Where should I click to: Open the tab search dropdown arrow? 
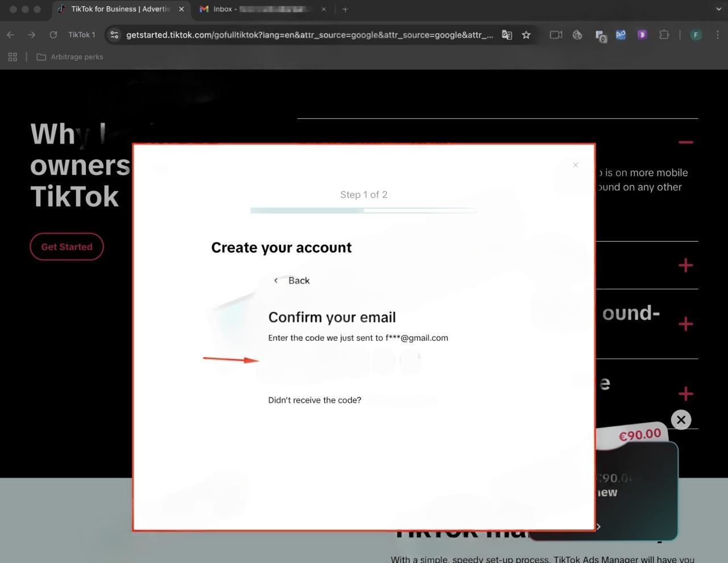[718, 9]
